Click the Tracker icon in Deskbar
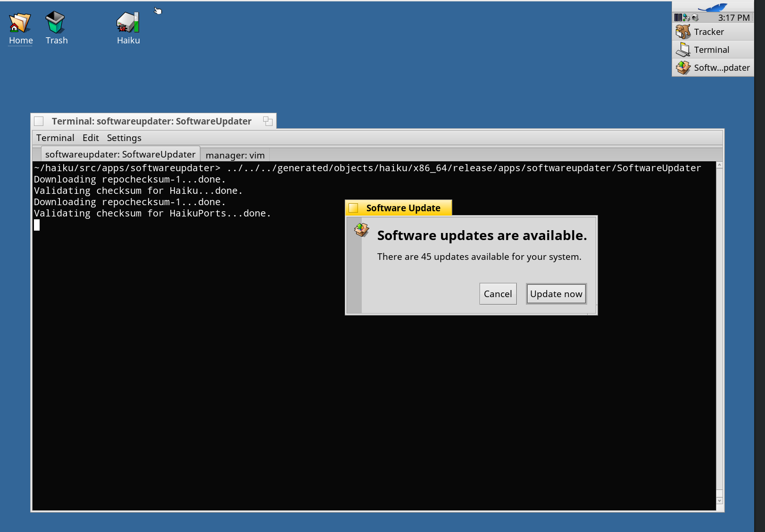 click(683, 32)
